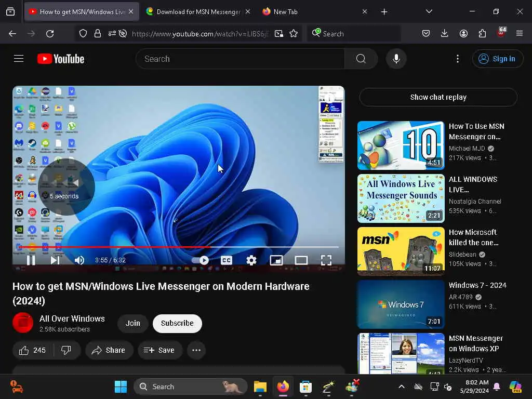The image size is (532, 399).
Task: Toggle the autoplay switch
Action: [201, 260]
